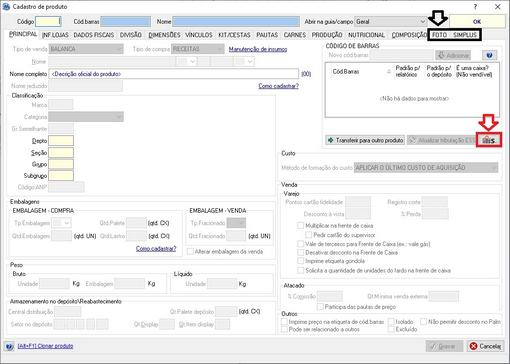
Task: Check Desativar desconto na Frente de Caixa
Action: (x=300, y=252)
